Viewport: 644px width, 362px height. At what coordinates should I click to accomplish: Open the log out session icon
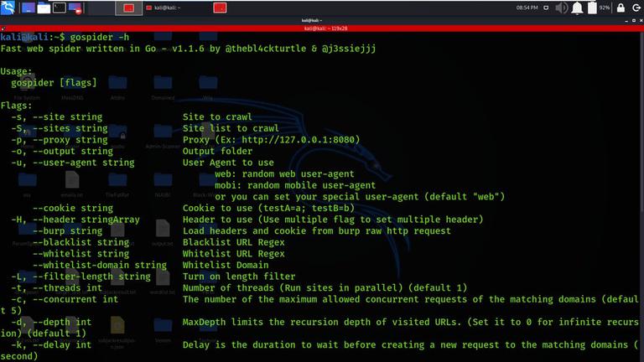click(x=636, y=8)
